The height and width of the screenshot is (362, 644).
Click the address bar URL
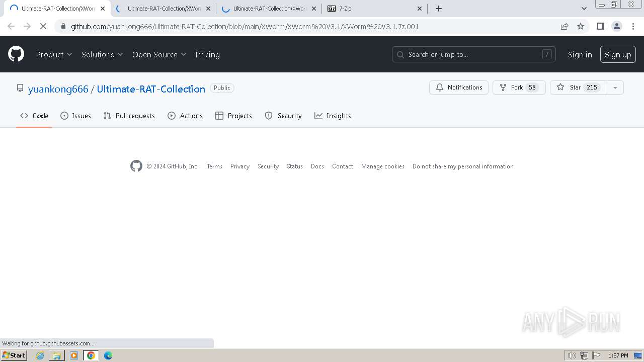point(245,27)
